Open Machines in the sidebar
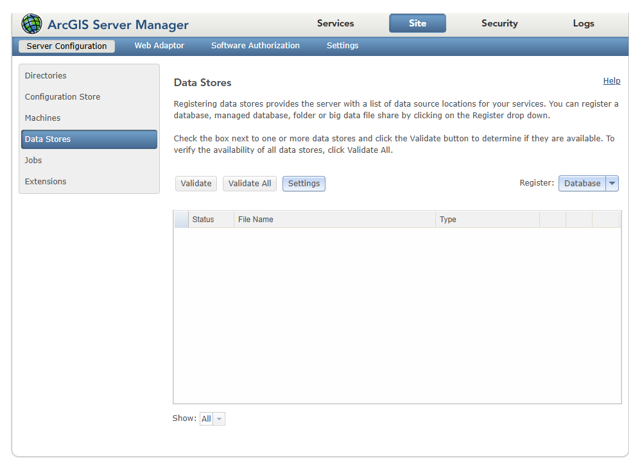The image size is (629, 463). (x=89, y=118)
